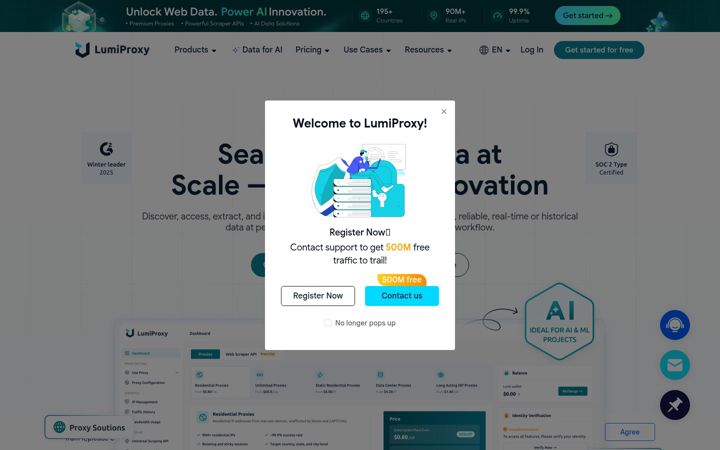
Task: Click the Log In link
Action: pyautogui.click(x=532, y=50)
